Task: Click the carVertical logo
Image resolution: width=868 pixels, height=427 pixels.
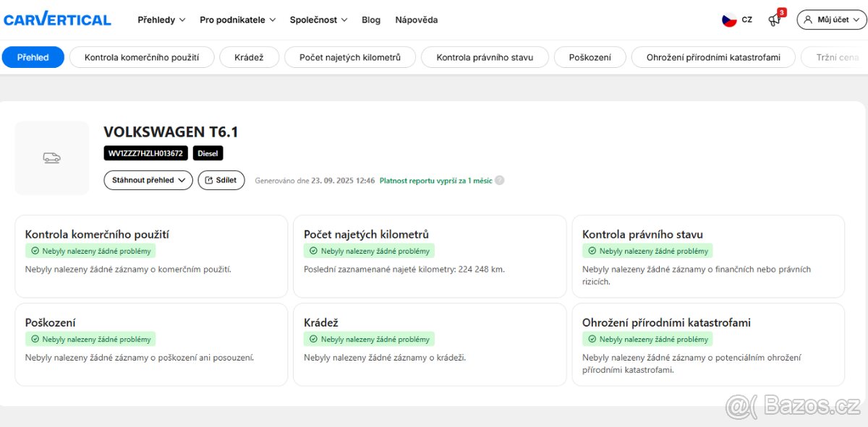Action: point(57,20)
